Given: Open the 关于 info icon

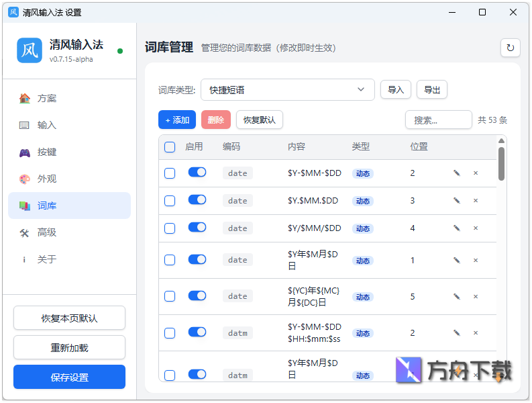Looking at the screenshot, I should coord(24,260).
